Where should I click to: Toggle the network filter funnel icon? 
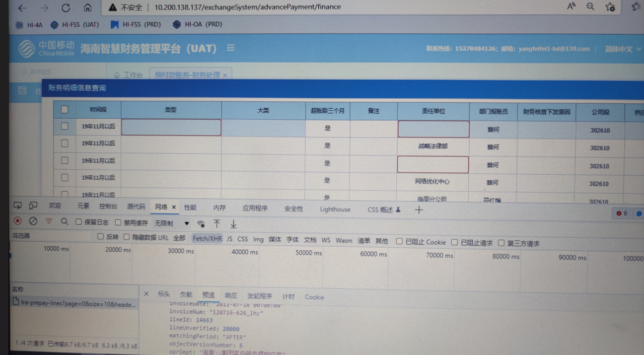click(49, 221)
